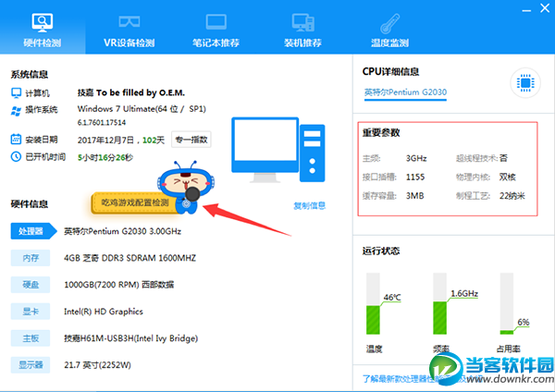
Task: Click the text 4GB 芝奇 DDR3 SDRAM 1600MHZ
Action: tap(129, 258)
